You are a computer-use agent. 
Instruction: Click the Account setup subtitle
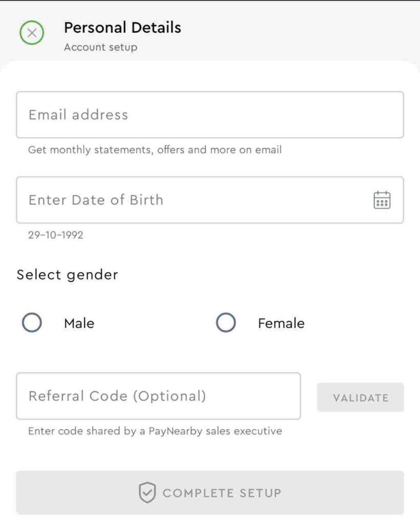[101, 47]
